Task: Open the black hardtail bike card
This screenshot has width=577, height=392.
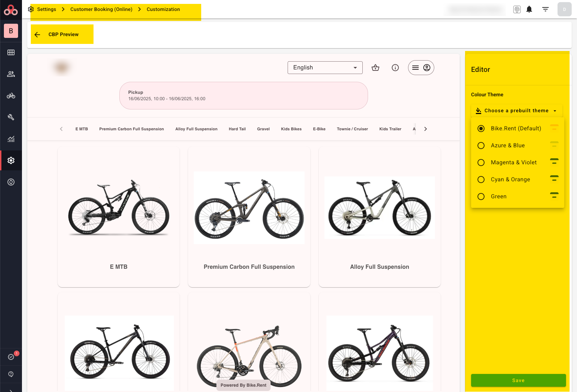Action: [119, 342]
